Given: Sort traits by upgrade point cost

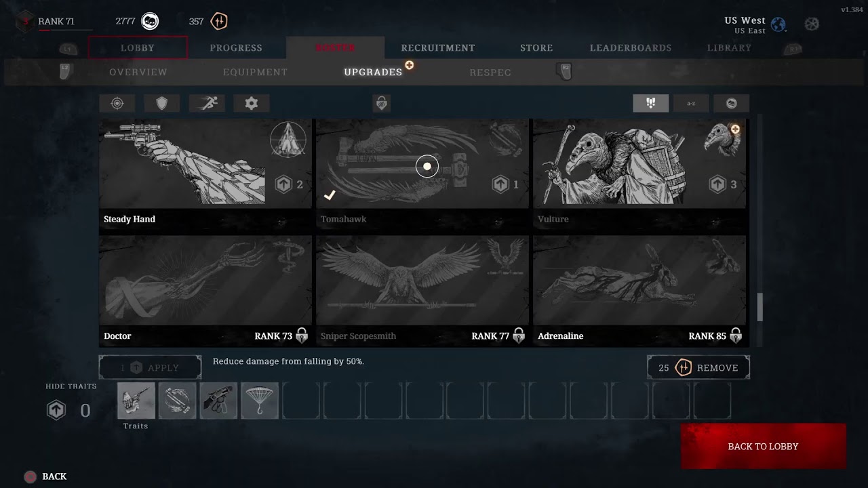Looking at the screenshot, I should 651,103.
